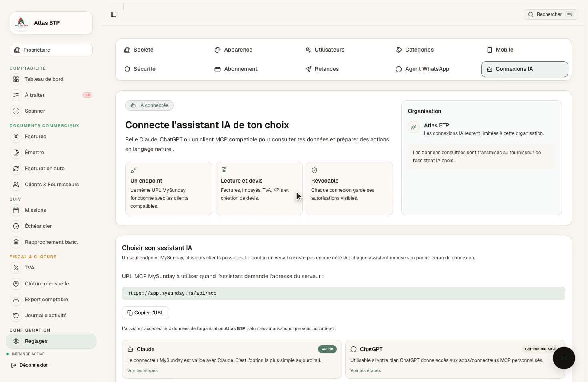Click the Émettre pencil icon
This screenshot has width=588, height=382.
(16, 153)
